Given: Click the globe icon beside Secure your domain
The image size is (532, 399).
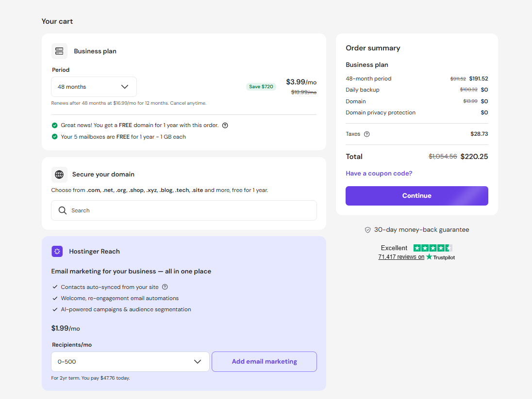Looking at the screenshot, I should [x=59, y=175].
